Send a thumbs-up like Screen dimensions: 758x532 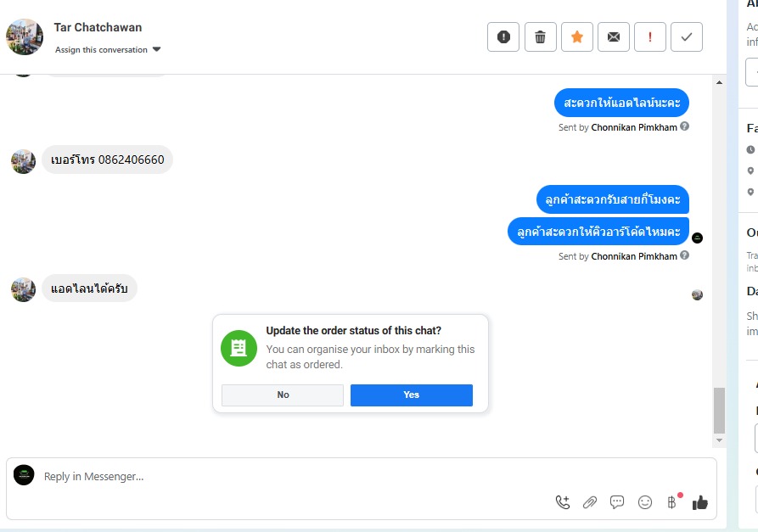click(700, 502)
